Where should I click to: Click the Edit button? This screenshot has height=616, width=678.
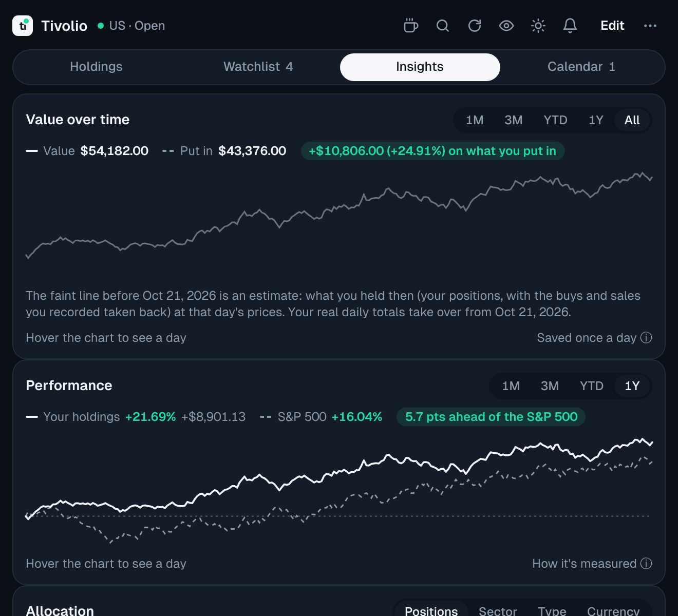[x=612, y=26]
